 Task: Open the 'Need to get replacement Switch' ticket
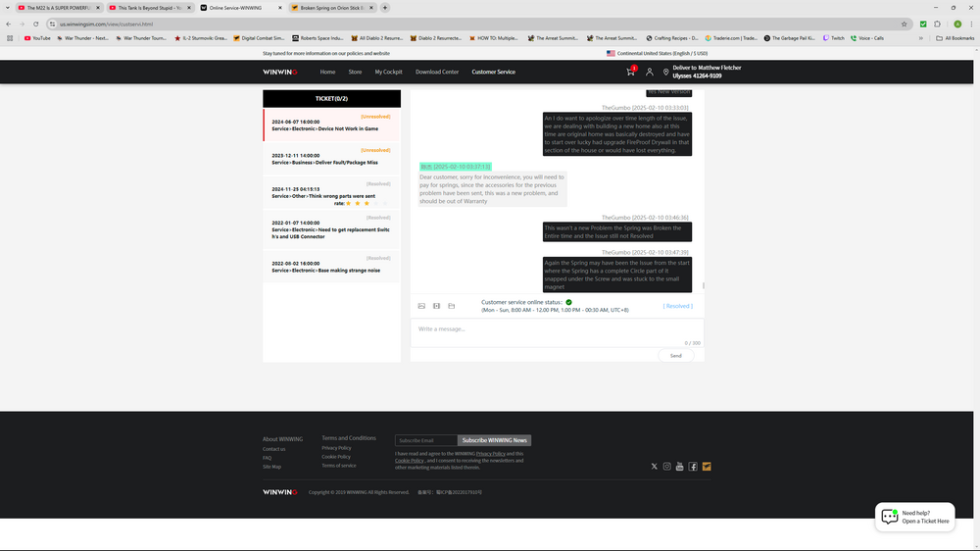331,229
